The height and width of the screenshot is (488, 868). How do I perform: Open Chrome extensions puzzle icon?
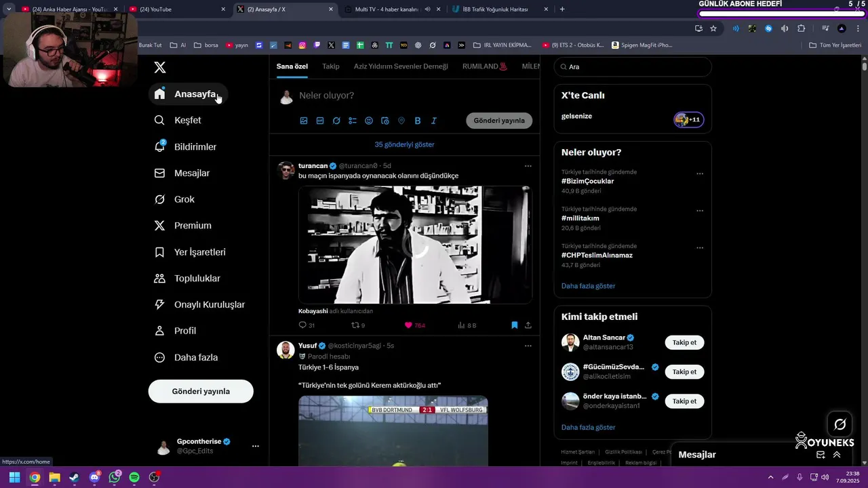[x=802, y=28]
